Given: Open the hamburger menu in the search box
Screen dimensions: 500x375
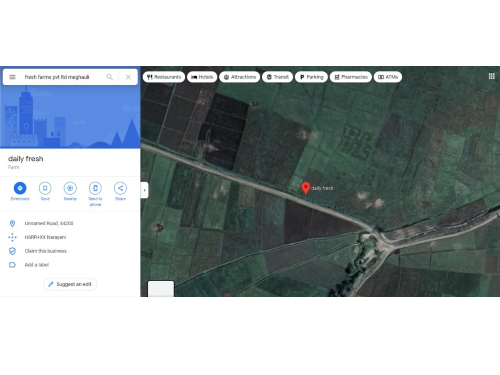Looking at the screenshot, I should click(12, 77).
